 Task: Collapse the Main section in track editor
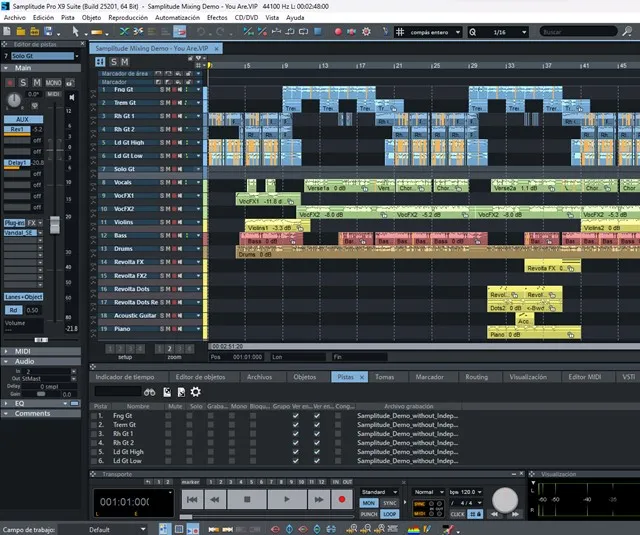(x=6, y=68)
